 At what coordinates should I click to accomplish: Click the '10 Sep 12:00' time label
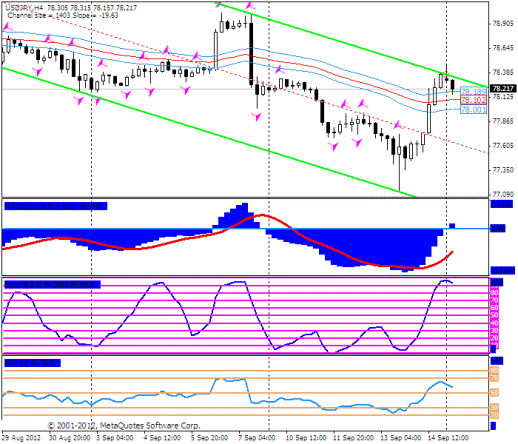(x=306, y=438)
